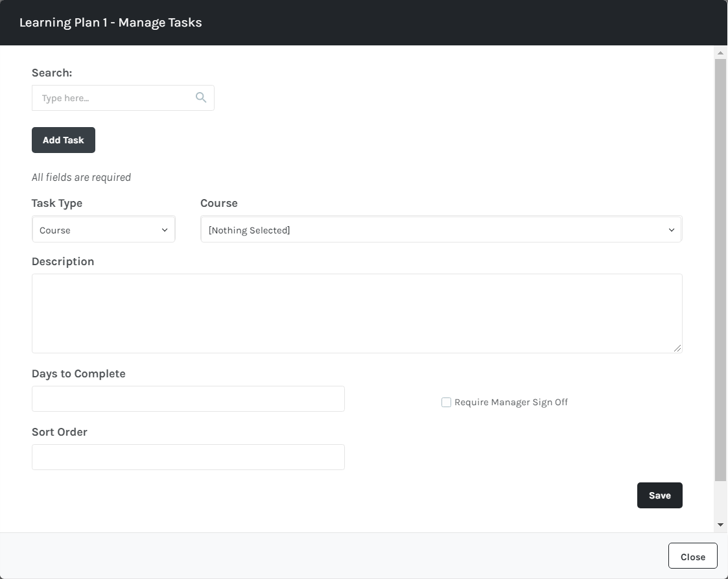The image size is (728, 579).
Task: Click inside the Description text area
Action: pyautogui.click(x=357, y=313)
